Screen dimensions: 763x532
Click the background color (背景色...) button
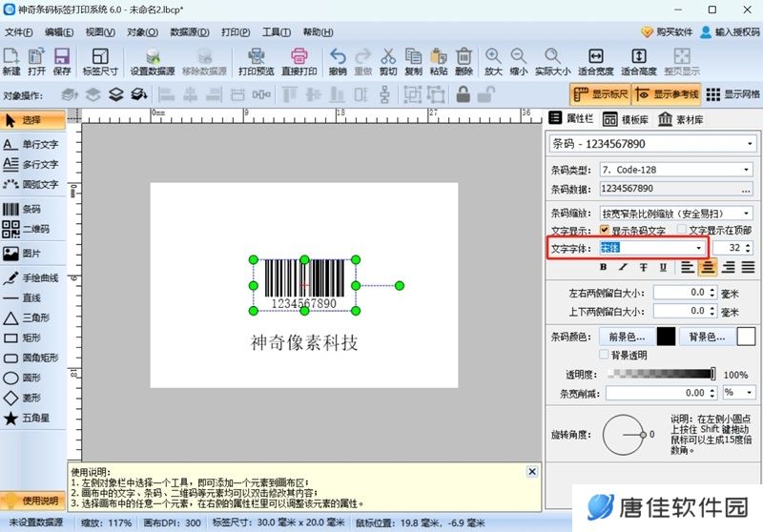(707, 337)
